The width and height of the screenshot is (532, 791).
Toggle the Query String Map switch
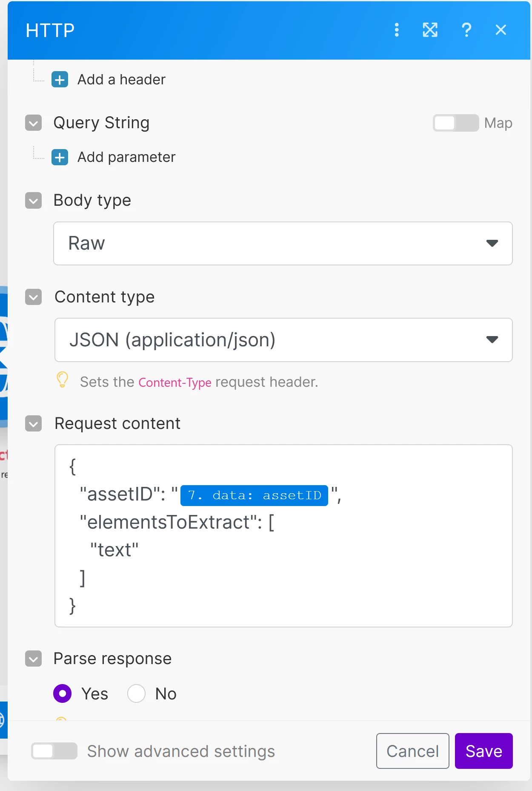[x=455, y=123]
